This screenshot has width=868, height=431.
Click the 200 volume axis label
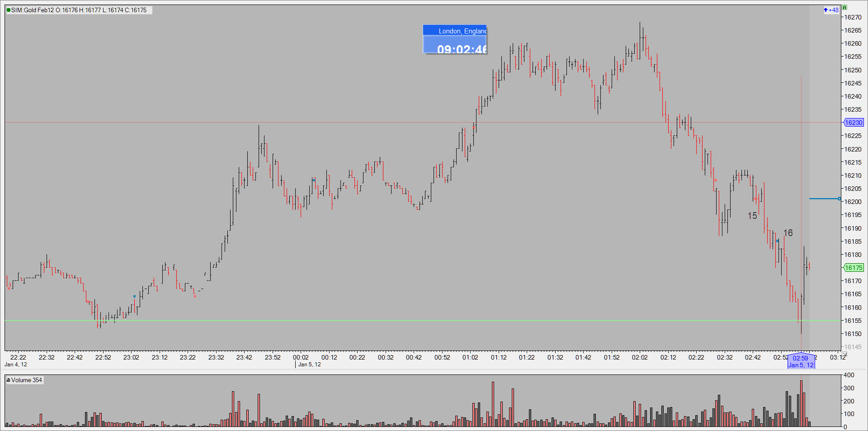click(849, 401)
